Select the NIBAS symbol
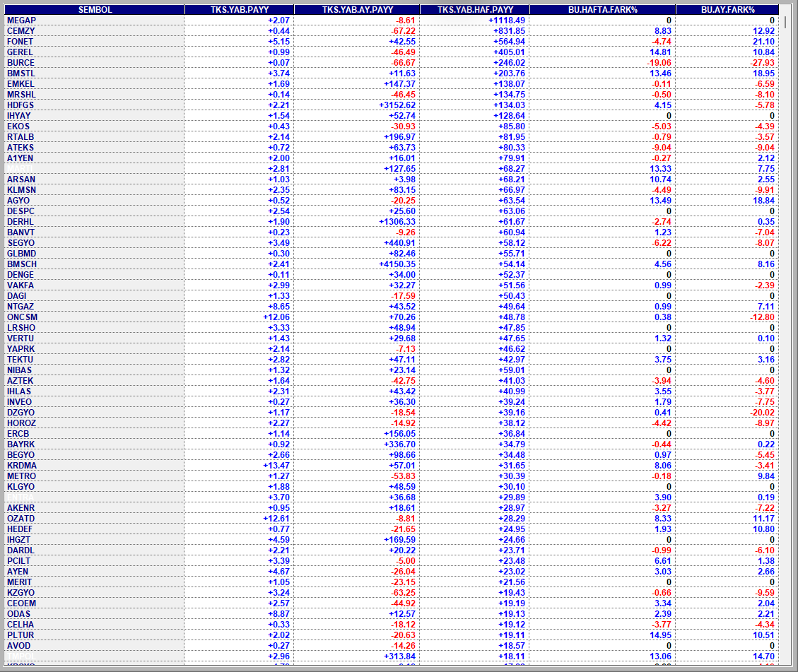 [19, 370]
